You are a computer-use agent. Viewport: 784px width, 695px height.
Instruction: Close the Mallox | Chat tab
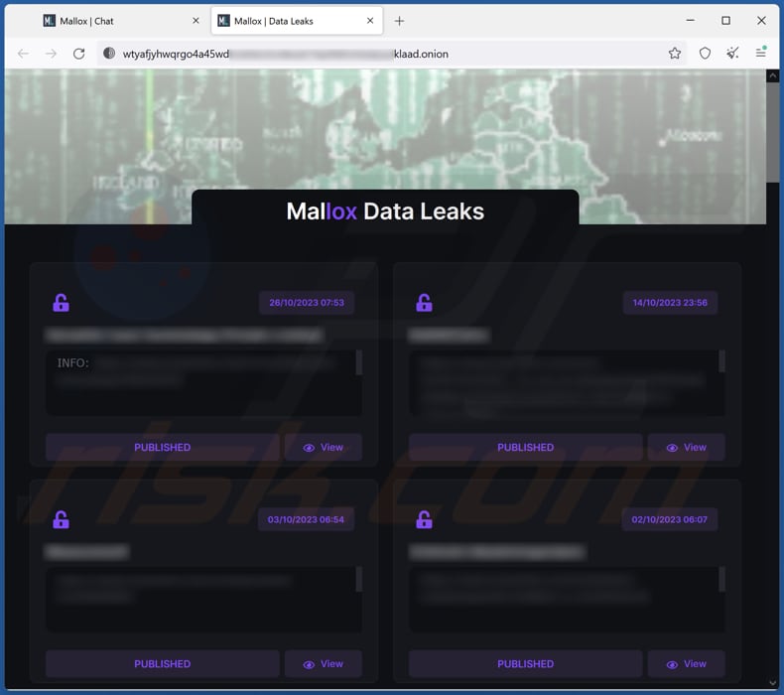(196, 21)
